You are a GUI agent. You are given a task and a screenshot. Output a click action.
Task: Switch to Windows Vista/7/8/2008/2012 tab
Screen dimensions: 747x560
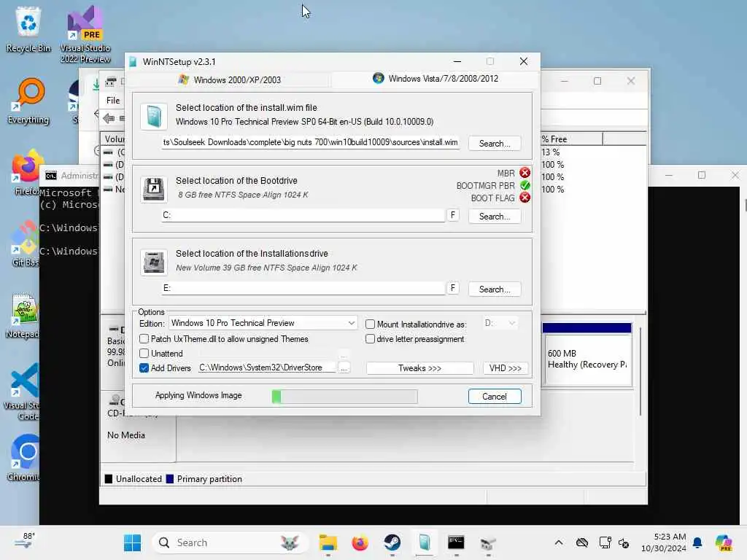(436, 79)
